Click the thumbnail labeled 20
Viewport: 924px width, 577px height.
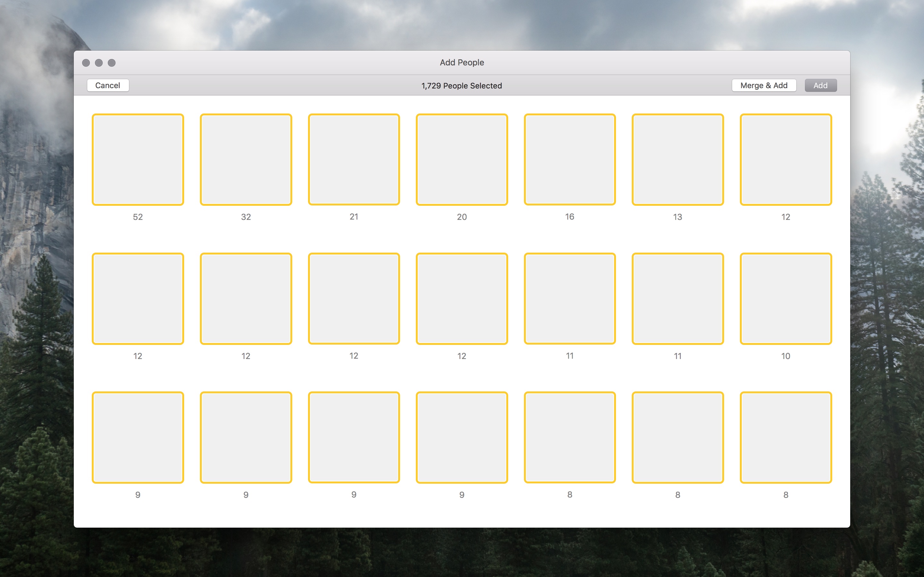[462, 160]
